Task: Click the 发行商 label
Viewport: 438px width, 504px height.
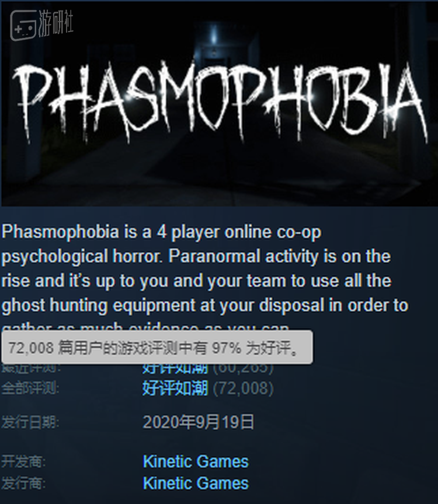Action: click(23, 483)
